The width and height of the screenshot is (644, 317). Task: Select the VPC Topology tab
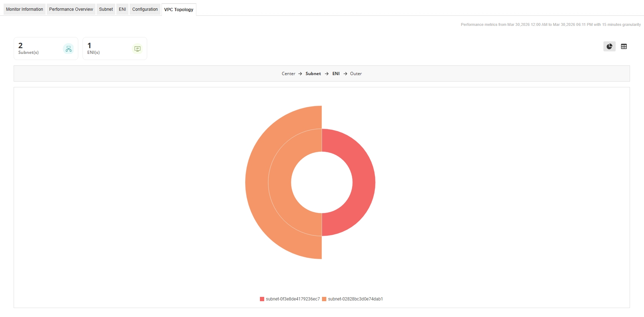tap(179, 10)
